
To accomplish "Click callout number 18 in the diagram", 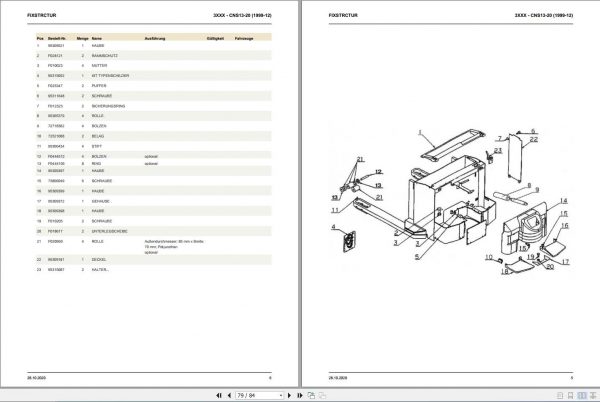I will [505, 271].
